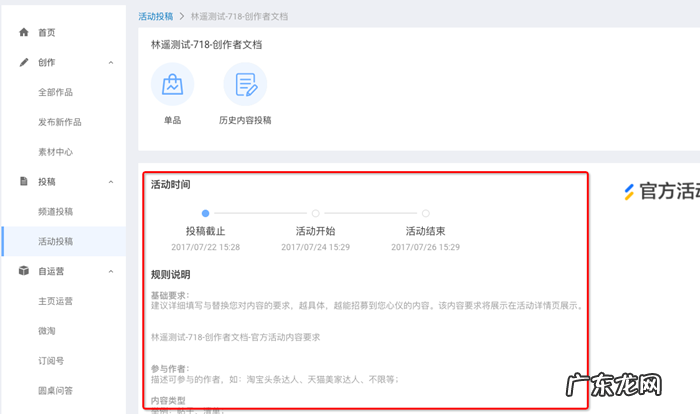Image resolution: width=700 pixels, height=414 pixels.
Task: Click the text 林遥测试-718-创作者文档-官方活动内容要求
Action: coord(235,337)
